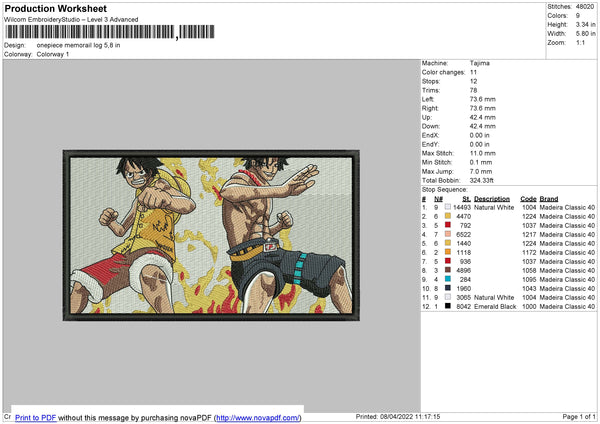Click code 1217 in stop row 4
This screenshot has height=424, width=600.
529,235
